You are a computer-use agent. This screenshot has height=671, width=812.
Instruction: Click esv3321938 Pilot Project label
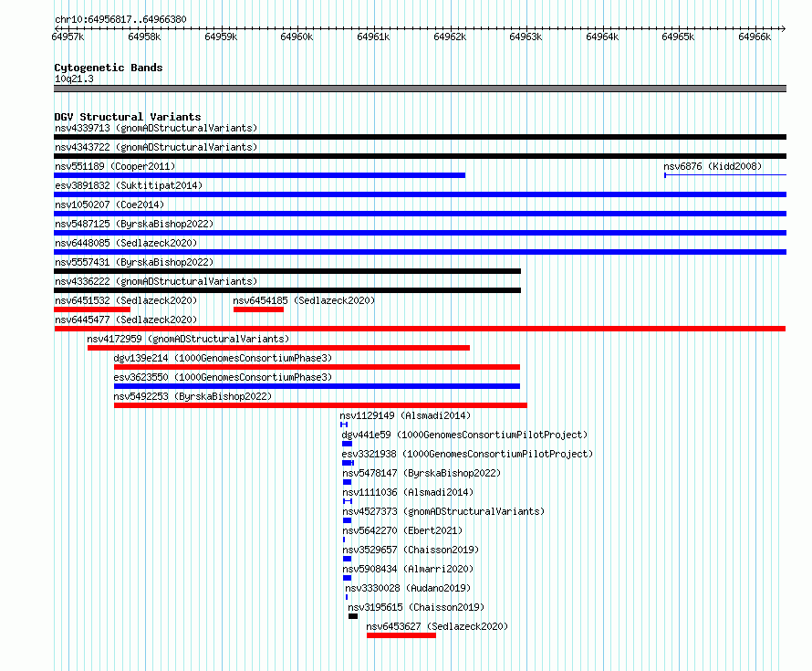pos(467,454)
